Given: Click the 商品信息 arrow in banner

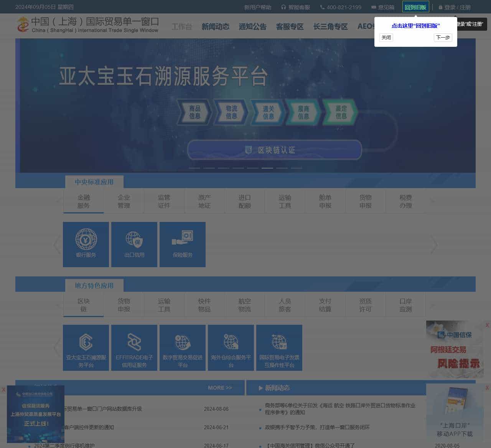Looking at the screenshot, I should [194, 112].
